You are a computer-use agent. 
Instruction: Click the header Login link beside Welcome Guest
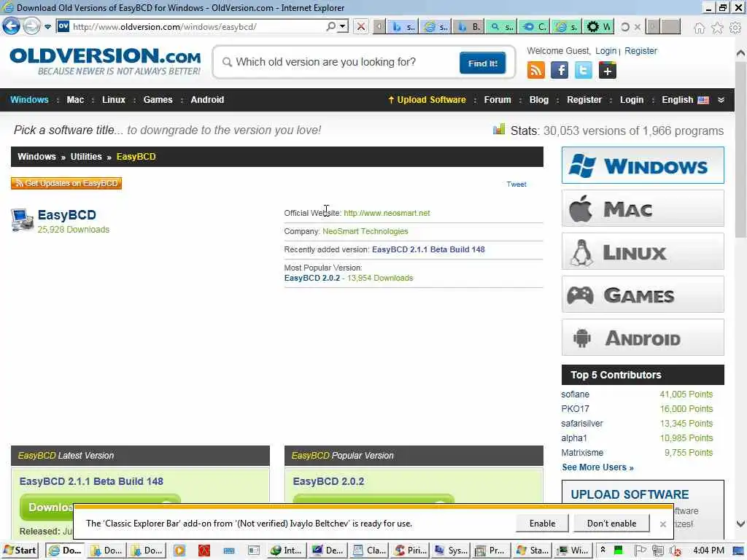pos(605,51)
